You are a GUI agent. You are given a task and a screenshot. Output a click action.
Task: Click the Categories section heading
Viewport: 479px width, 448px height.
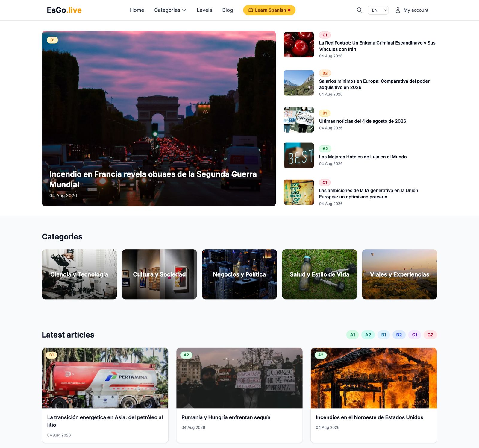click(x=62, y=237)
